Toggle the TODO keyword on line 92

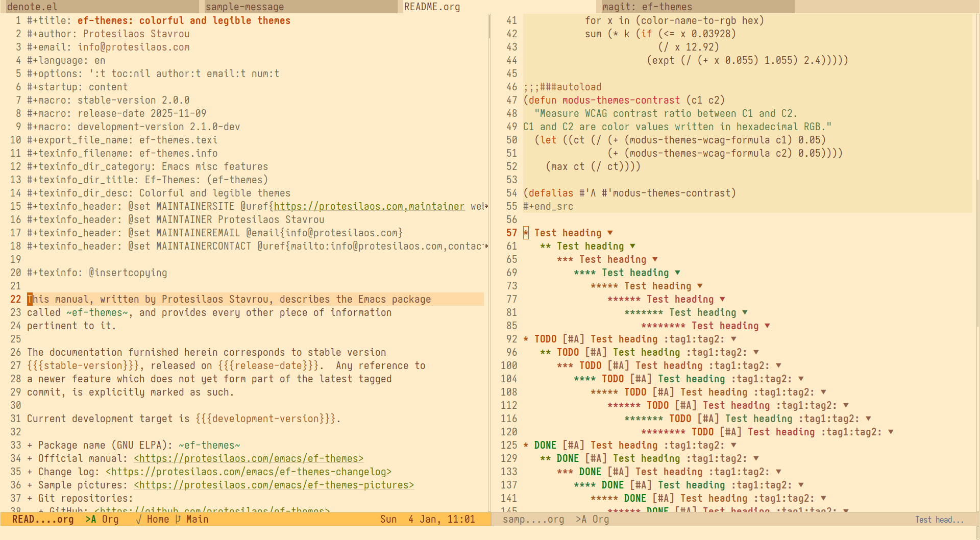(545, 339)
